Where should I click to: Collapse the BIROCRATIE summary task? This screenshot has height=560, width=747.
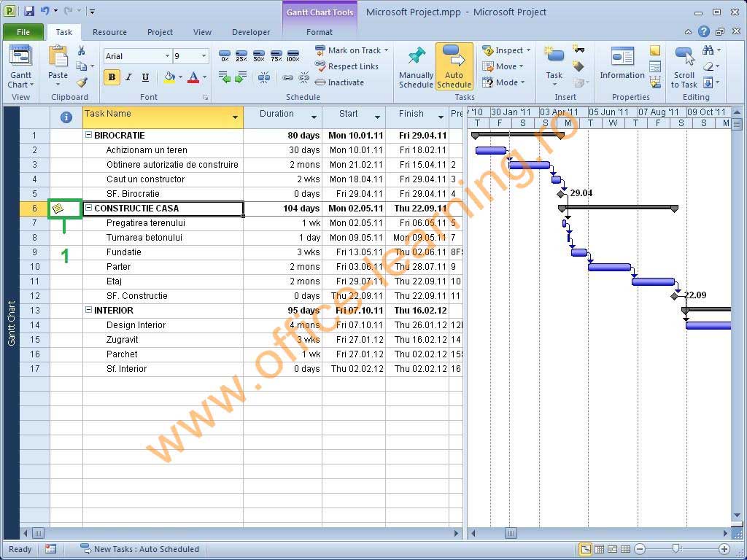[x=88, y=135]
